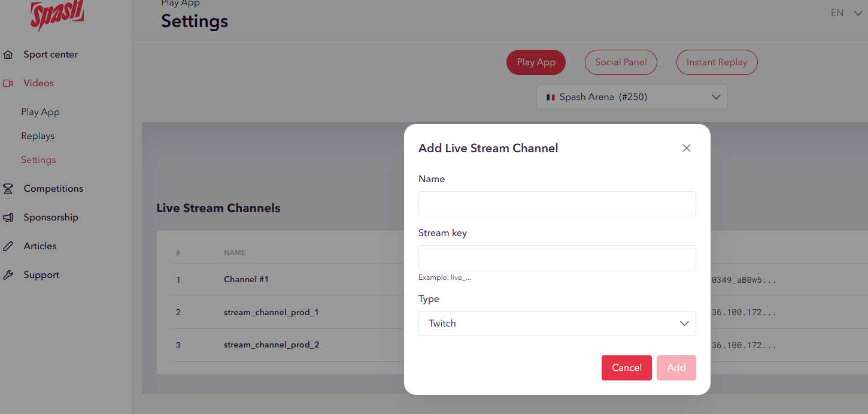
Task: Click the Sport center home icon
Action: [8, 55]
